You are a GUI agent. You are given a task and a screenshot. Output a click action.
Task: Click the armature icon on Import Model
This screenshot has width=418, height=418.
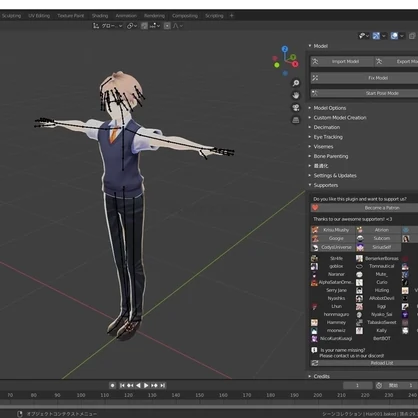315,61
